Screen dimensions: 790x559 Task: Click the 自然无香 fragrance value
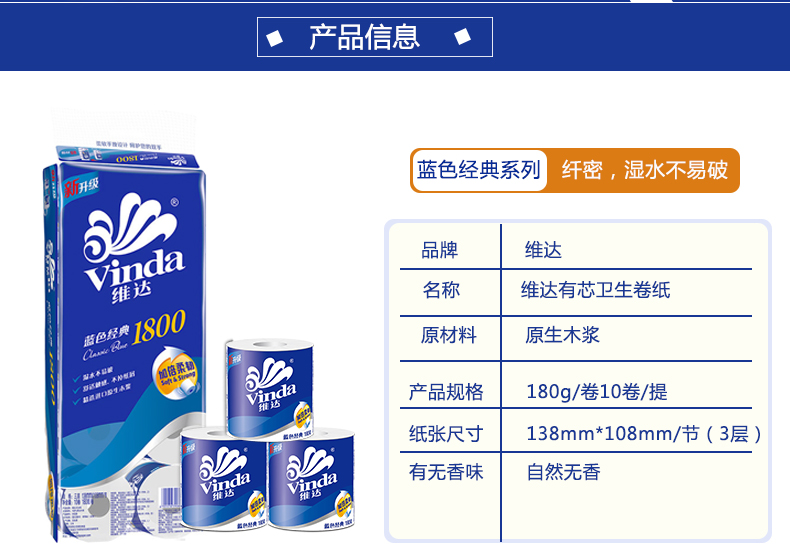click(563, 472)
